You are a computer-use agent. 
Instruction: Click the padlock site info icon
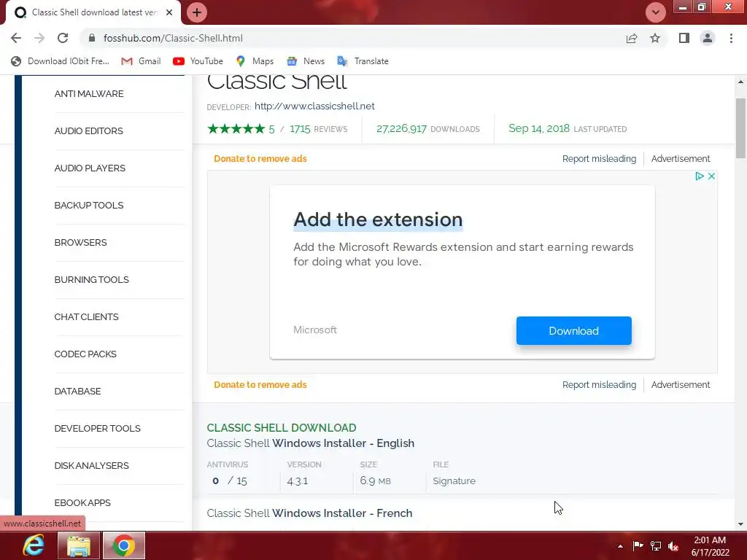point(92,38)
